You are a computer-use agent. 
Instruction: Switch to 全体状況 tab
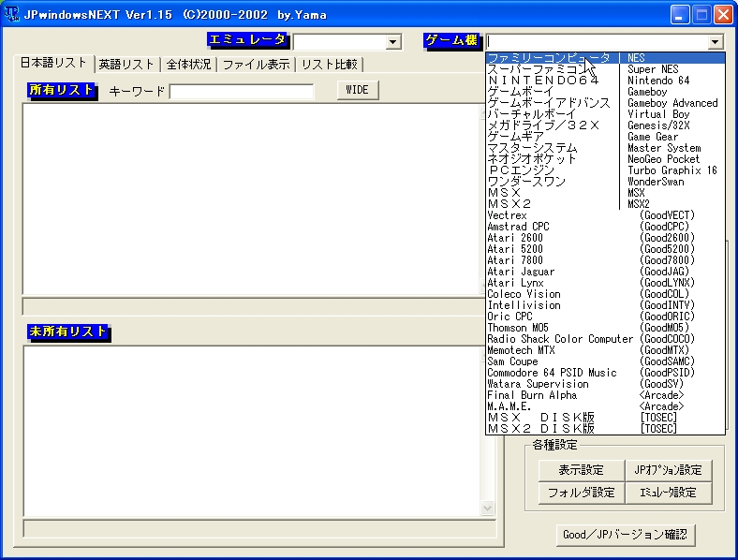[188, 65]
